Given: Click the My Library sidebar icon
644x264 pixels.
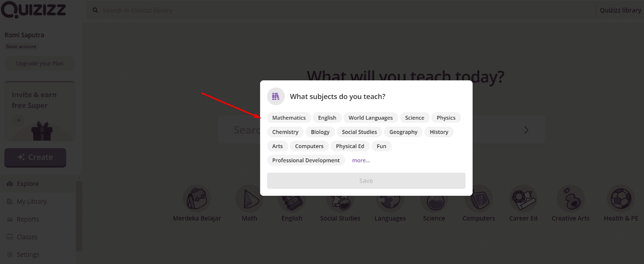Looking at the screenshot, I should click(10, 201).
